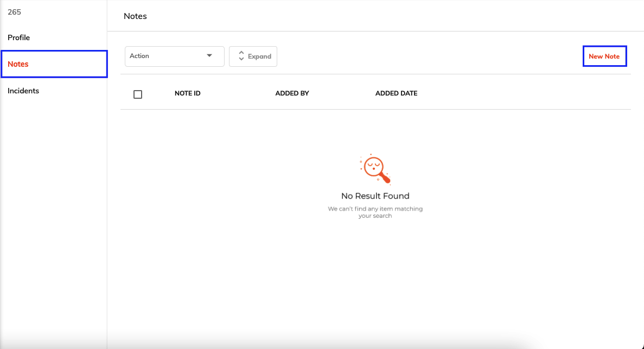Image resolution: width=644 pixels, height=349 pixels.
Task: Tick the select-all notes checkbox
Action: click(x=138, y=94)
